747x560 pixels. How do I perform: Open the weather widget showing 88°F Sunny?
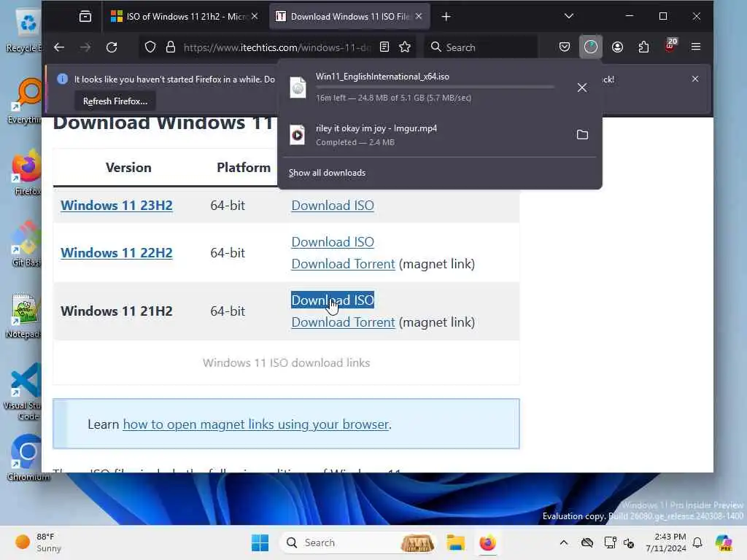[x=39, y=542]
